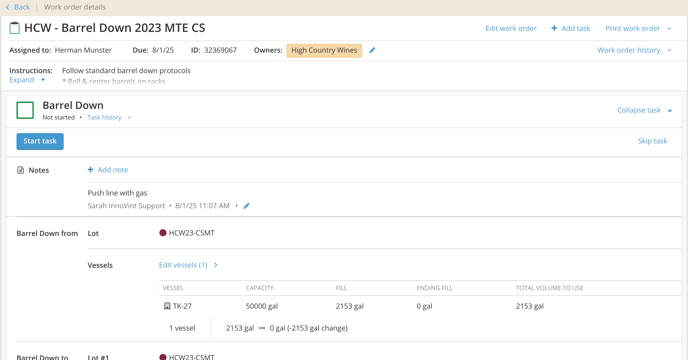Screen dimensions: 688x360
Task: Click the VESSEL column header
Action: pyautogui.click(x=173, y=288)
